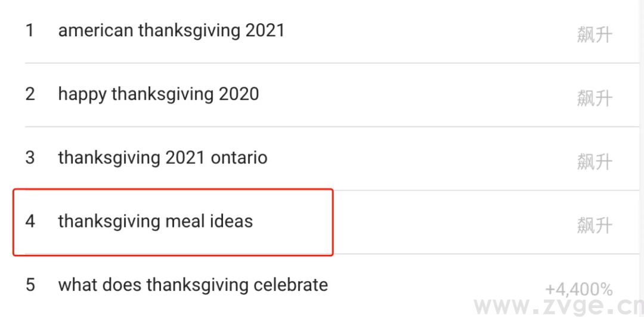Open the 'american thanksgiving 2021' query
The image size is (644, 317).
click(171, 30)
